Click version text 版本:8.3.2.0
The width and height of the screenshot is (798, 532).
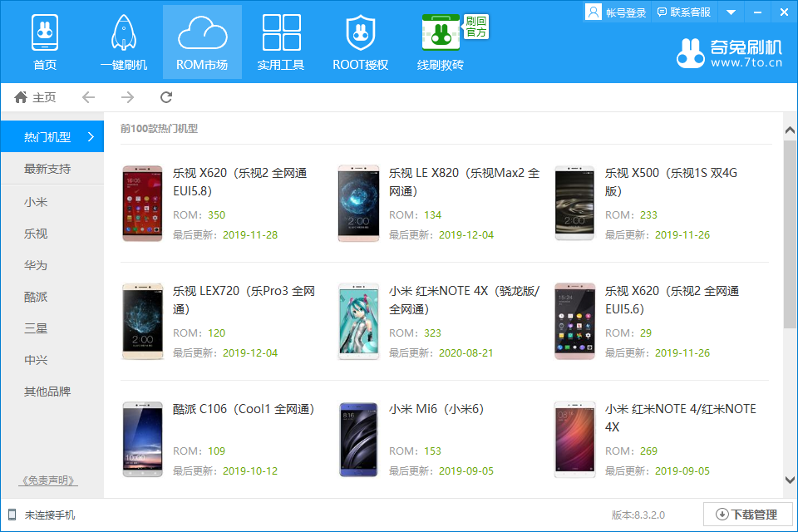[638, 515]
